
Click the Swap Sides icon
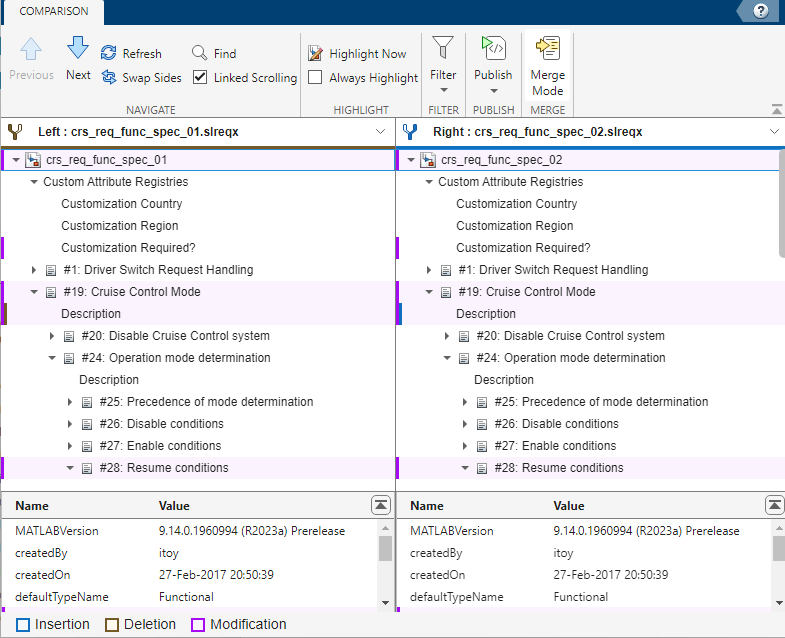coord(108,77)
